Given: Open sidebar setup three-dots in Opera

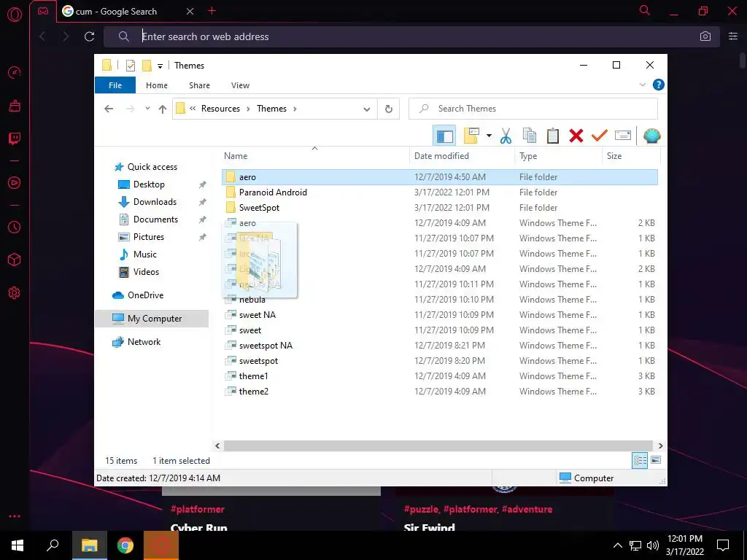Looking at the screenshot, I should pos(15,516).
